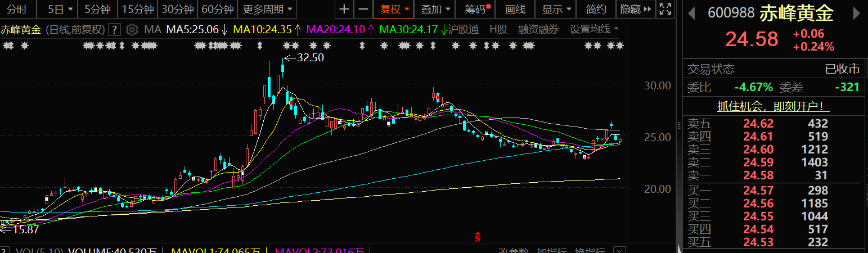The image size is (868, 253).
Task: Click the question mark help icon
Action: coord(114,29)
